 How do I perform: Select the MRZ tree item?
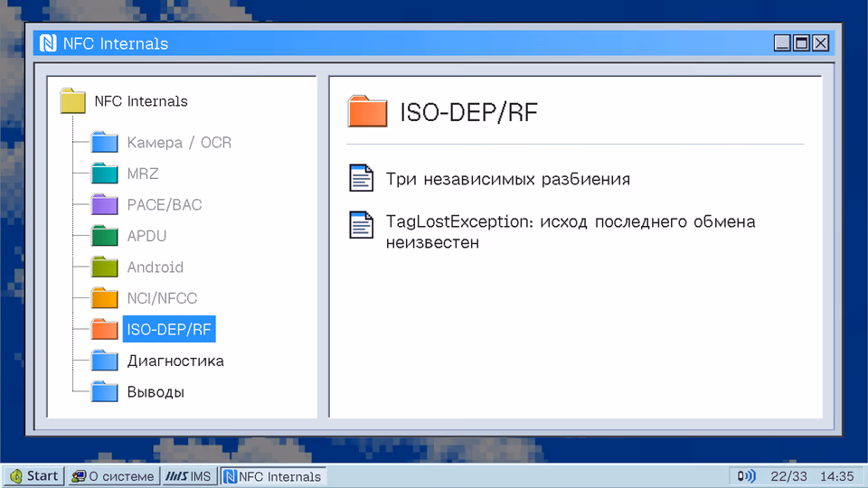(x=143, y=174)
